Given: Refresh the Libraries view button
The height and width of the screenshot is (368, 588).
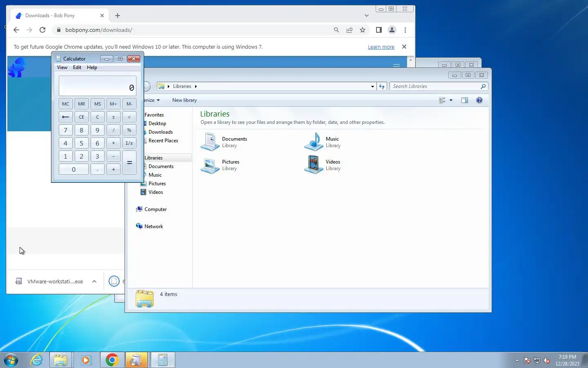Looking at the screenshot, I should click(382, 86).
